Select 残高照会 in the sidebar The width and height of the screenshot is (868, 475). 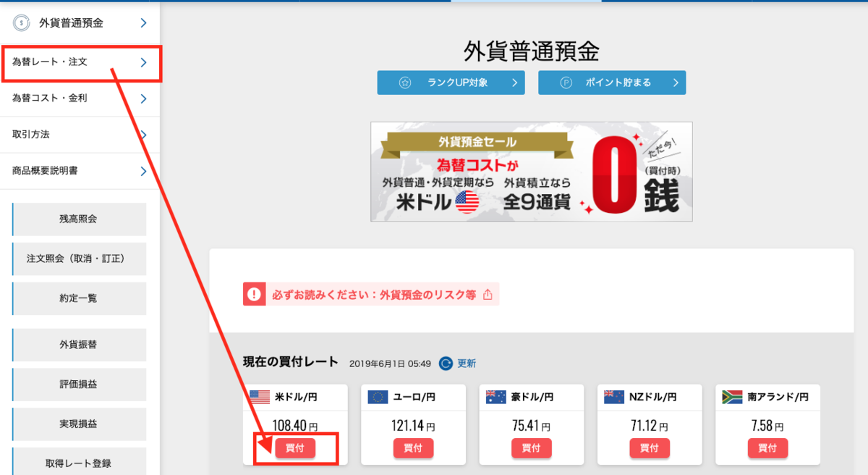tap(78, 219)
